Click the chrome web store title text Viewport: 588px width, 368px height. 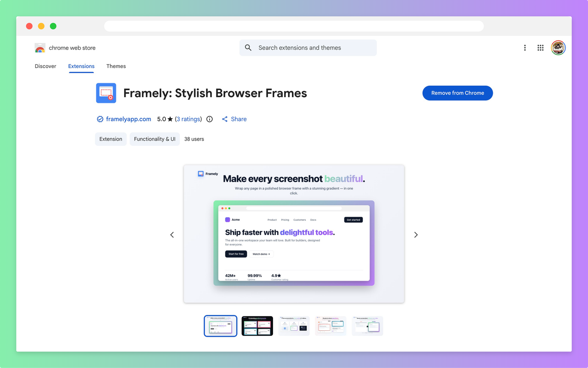[72, 48]
